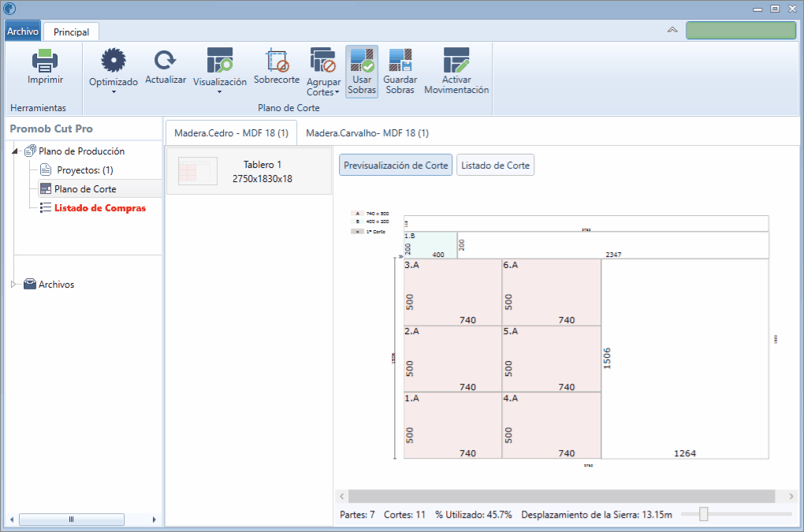Click the Imprimir printer icon

click(x=45, y=61)
